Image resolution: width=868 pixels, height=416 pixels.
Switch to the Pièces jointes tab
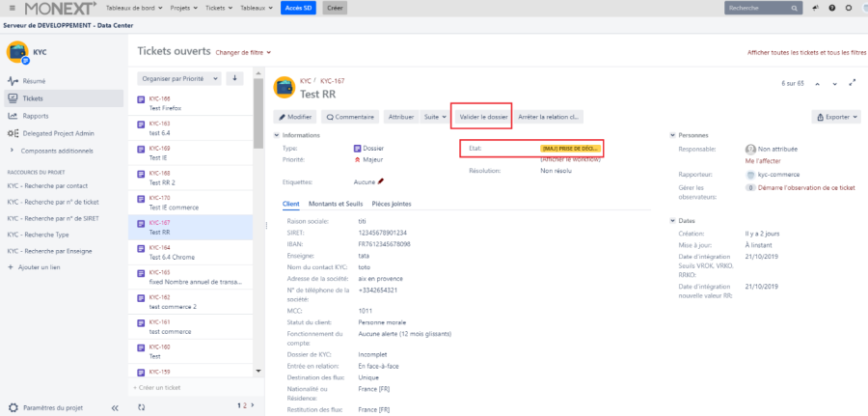(392, 204)
